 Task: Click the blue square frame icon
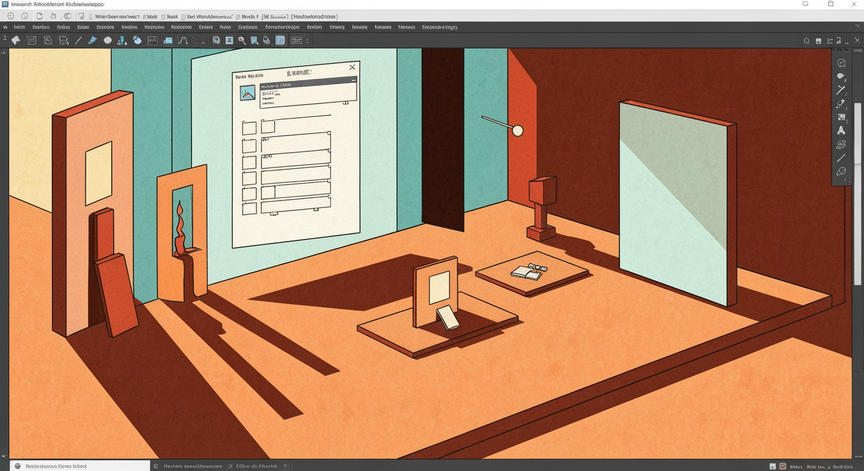click(229, 40)
